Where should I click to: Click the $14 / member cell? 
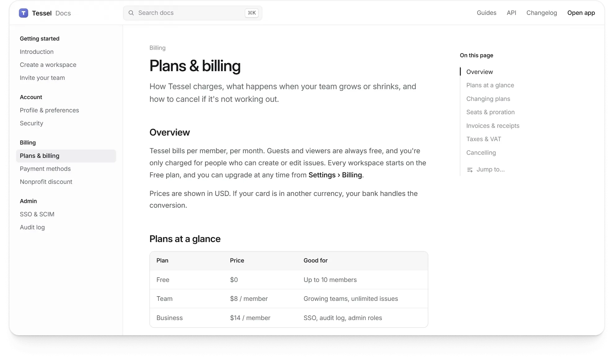250,318
